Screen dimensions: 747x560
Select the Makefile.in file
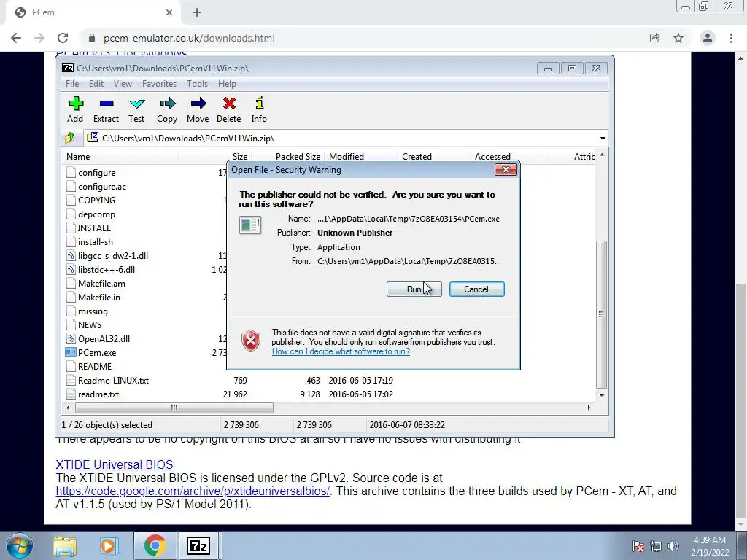point(99,297)
